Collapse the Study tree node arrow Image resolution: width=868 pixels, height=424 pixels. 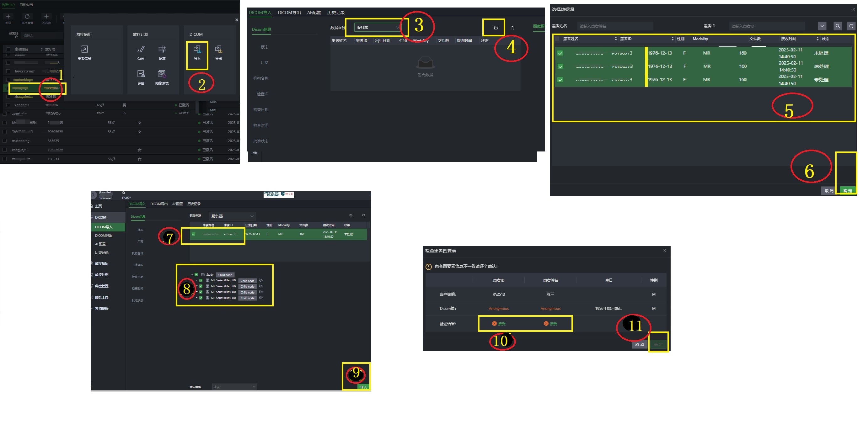pos(192,274)
